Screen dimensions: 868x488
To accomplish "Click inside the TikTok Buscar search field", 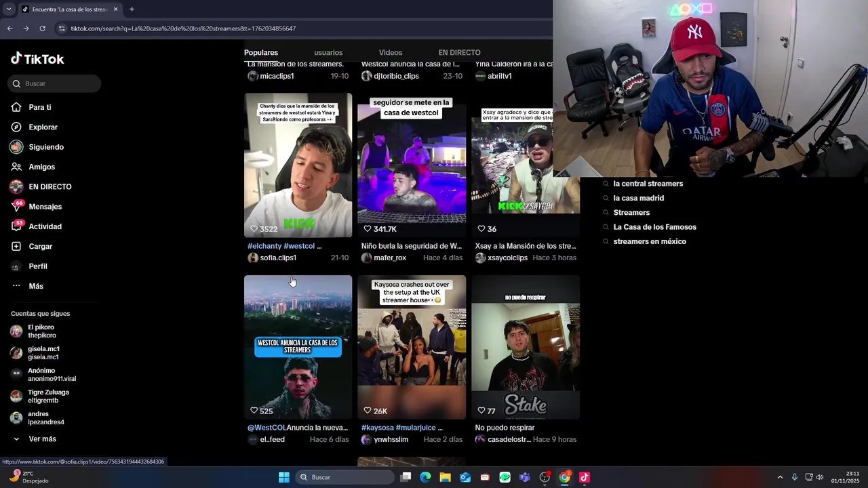I will [x=54, y=83].
